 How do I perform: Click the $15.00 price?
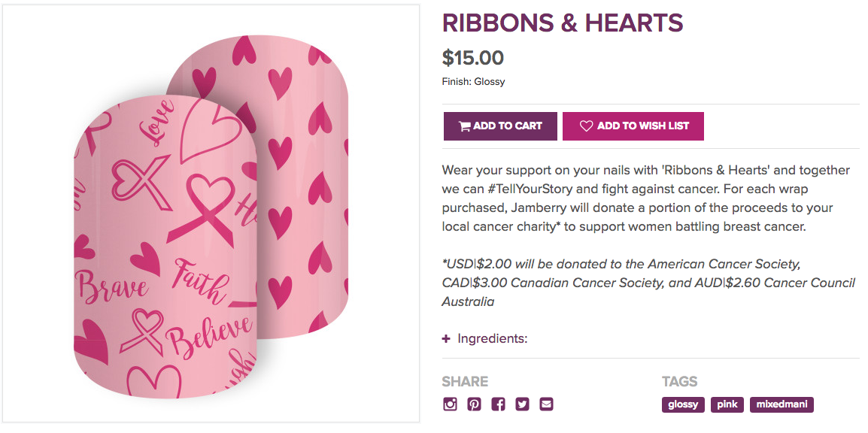tap(473, 58)
